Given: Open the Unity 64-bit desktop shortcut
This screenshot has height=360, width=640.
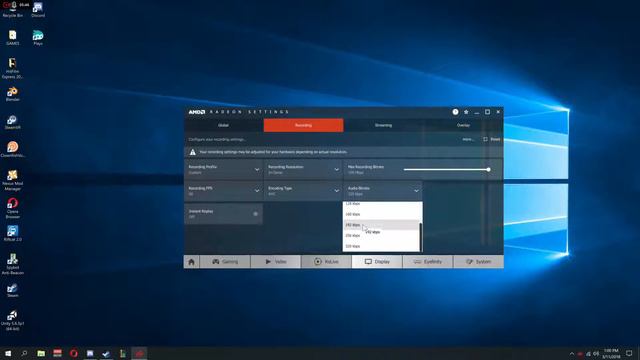Looking at the screenshot, I should pos(13,320).
